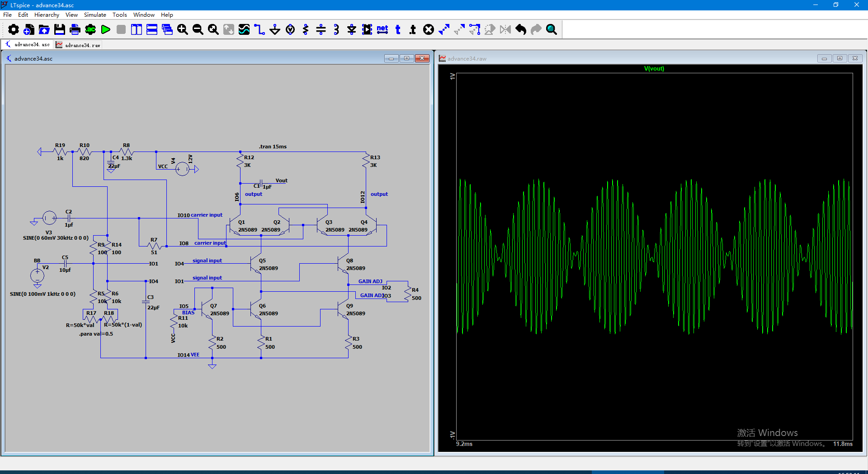
Task: Add a SPICE directive with .t icon
Action: pos(413,30)
